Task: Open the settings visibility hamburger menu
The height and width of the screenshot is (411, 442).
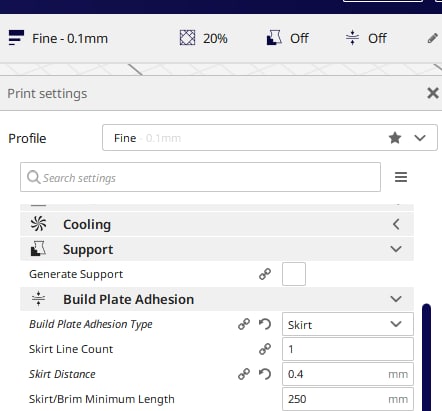Action: click(401, 177)
